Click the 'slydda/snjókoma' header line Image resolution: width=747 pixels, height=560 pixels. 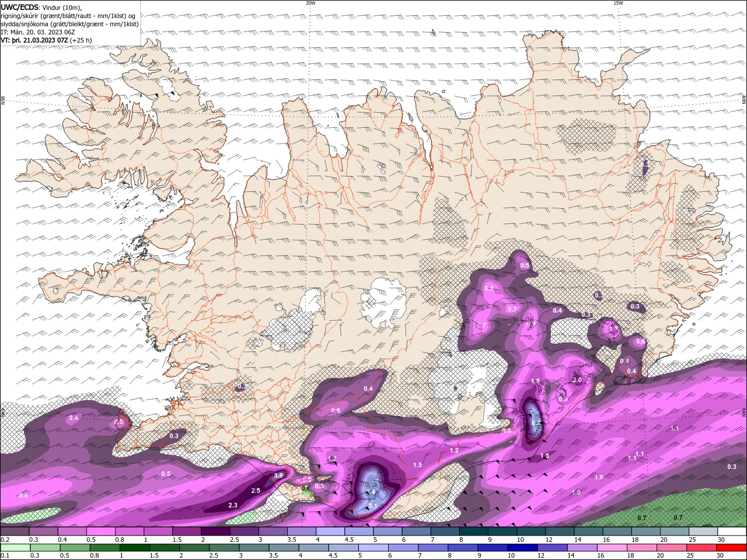point(69,23)
